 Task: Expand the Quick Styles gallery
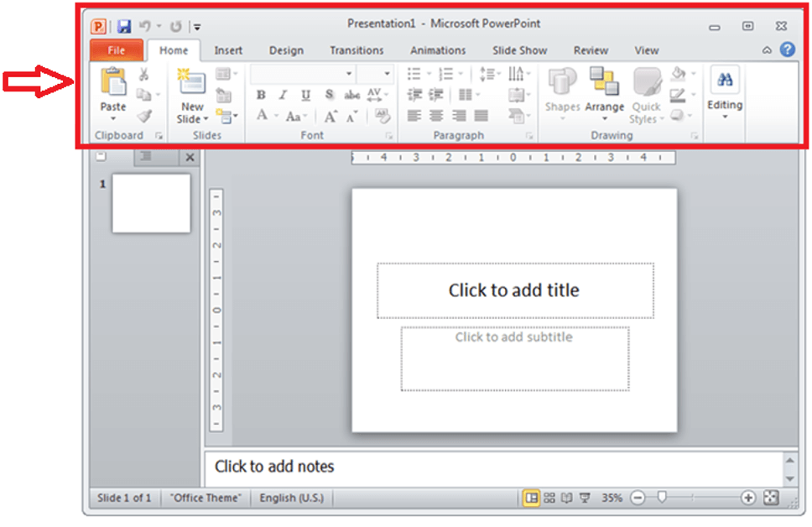[646, 96]
